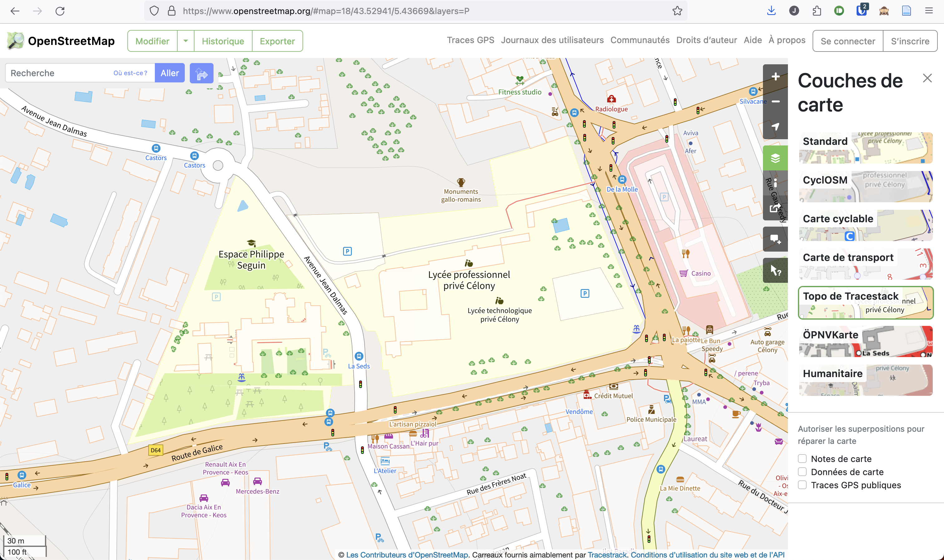Select the Carte de transport layer
This screenshot has width=944, height=560.
[x=866, y=264]
